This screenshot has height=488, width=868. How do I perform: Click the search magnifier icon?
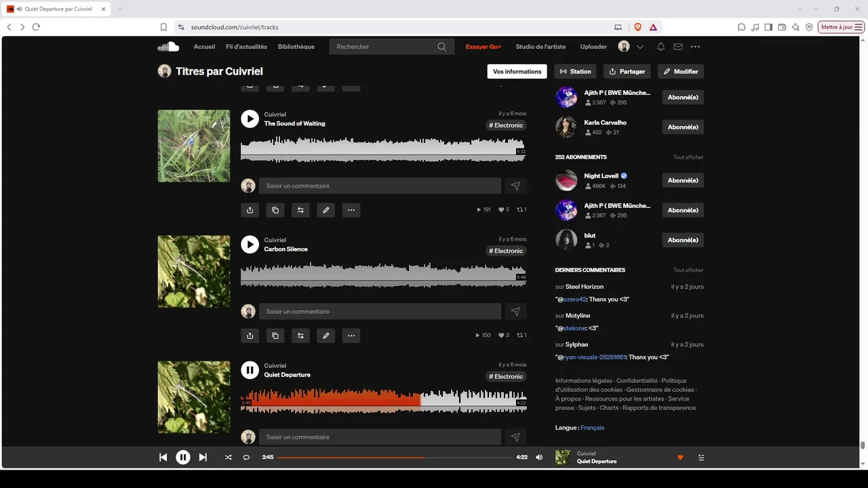point(442,47)
